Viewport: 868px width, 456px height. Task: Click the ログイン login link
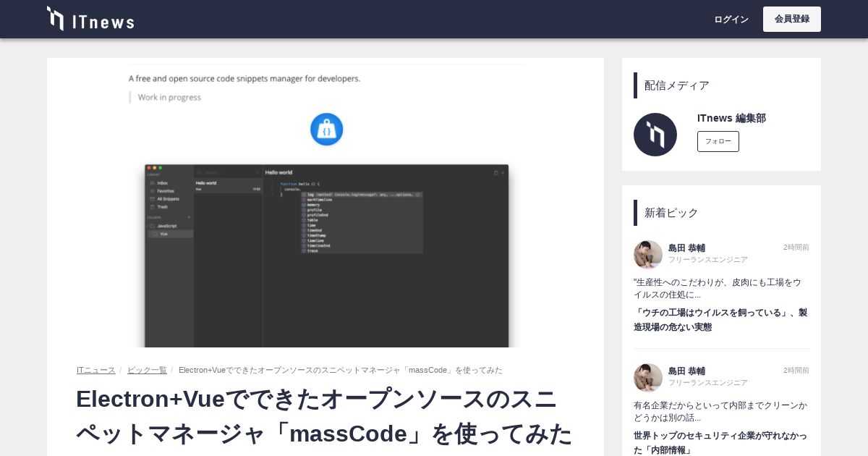click(x=731, y=19)
